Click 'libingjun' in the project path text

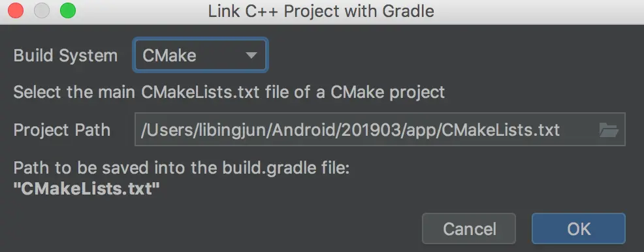click(229, 130)
